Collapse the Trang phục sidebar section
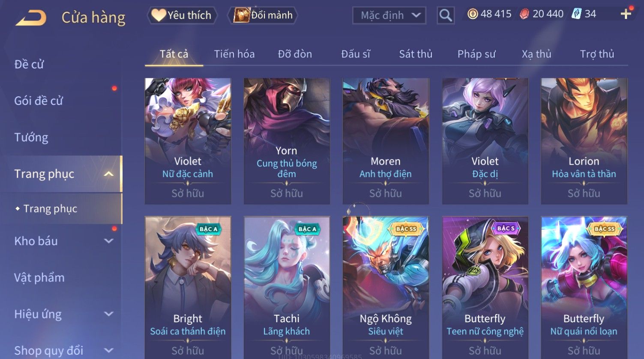 pyautogui.click(x=109, y=174)
